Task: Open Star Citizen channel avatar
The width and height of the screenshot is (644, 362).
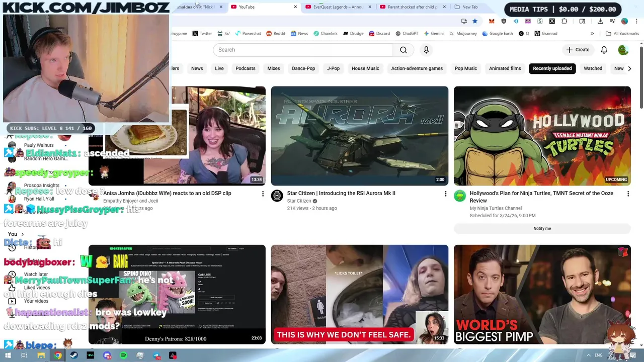Action: tap(277, 196)
